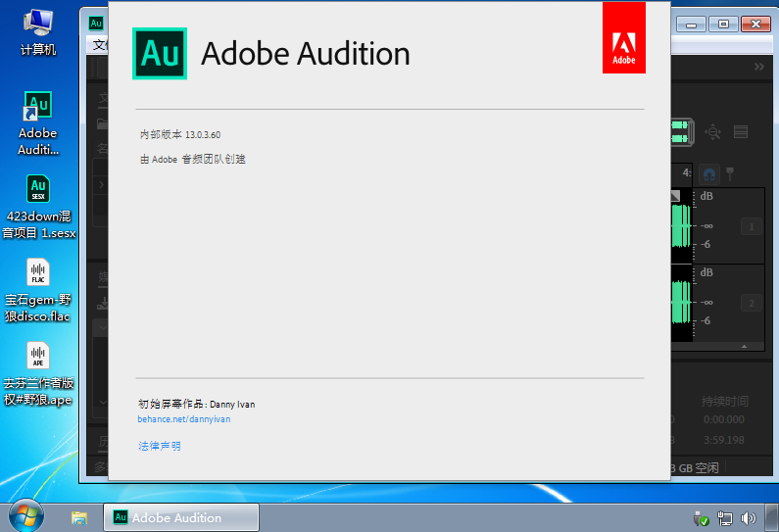
Task: Click the Au icon in Audition title bar
Action: (x=96, y=23)
